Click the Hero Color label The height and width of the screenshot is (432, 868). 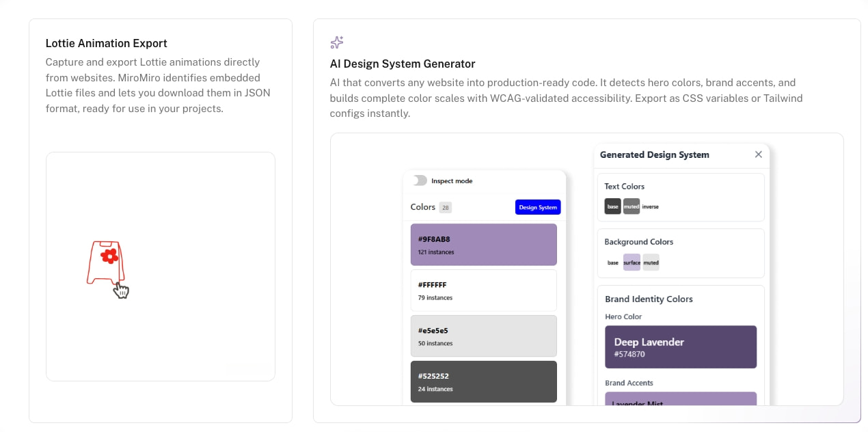point(624,316)
